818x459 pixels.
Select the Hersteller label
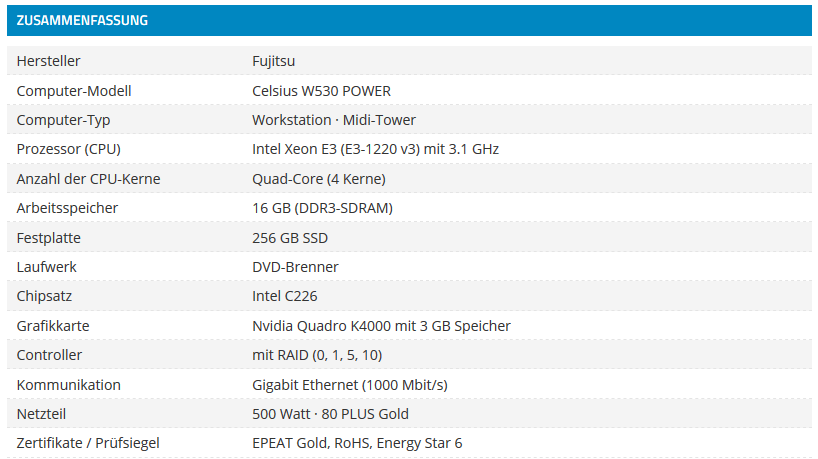(x=49, y=61)
